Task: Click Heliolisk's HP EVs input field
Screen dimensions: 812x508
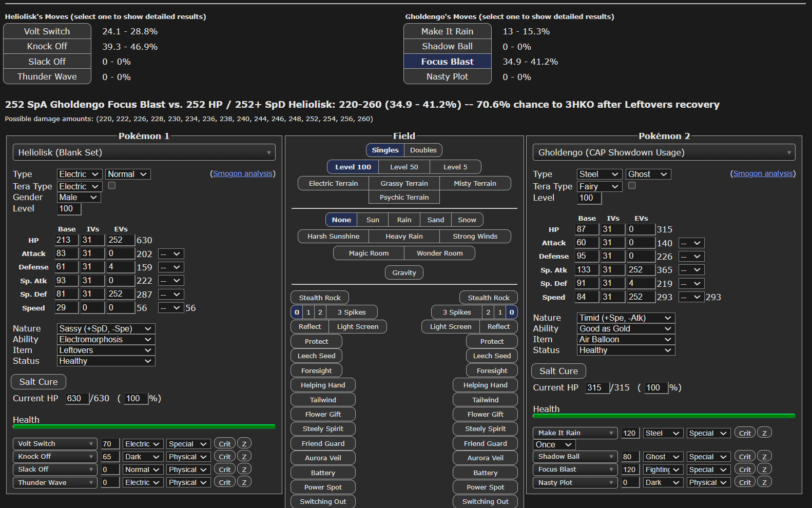Action: pos(120,240)
